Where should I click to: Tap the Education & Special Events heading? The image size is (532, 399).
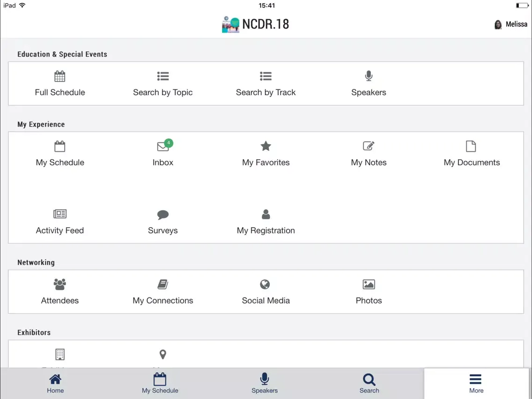tap(62, 54)
